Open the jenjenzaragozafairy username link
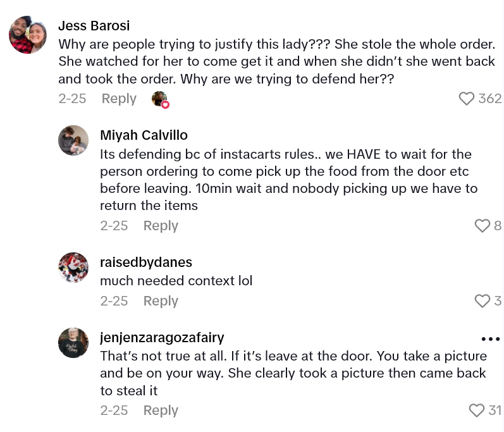Image resolution: width=504 pixels, height=432 pixels. pyautogui.click(x=162, y=338)
